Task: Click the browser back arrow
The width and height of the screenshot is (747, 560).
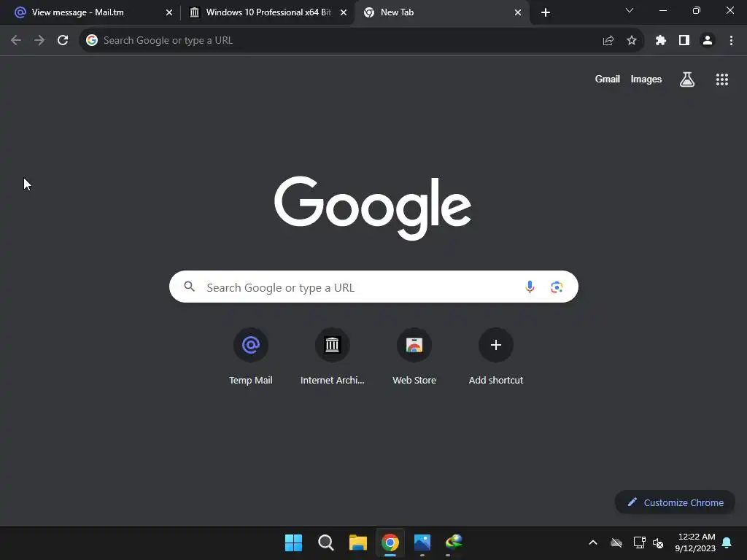Action: pyautogui.click(x=16, y=41)
